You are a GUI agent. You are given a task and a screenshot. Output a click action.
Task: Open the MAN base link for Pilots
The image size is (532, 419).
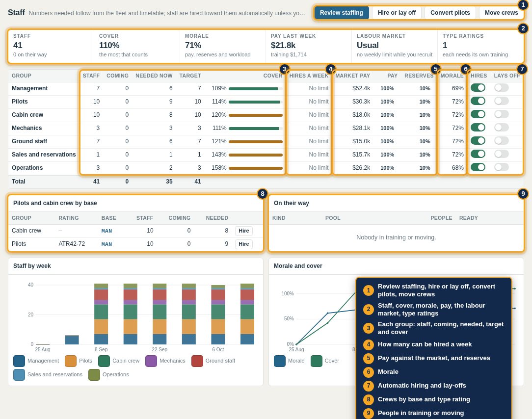tap(106, 244)
